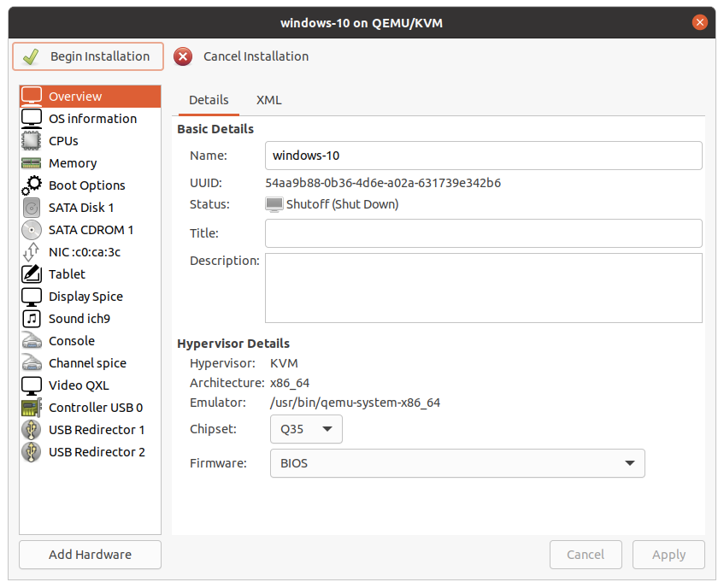
Task: Select SATA Disk 1 drive icon
Action: click(32, 208)
